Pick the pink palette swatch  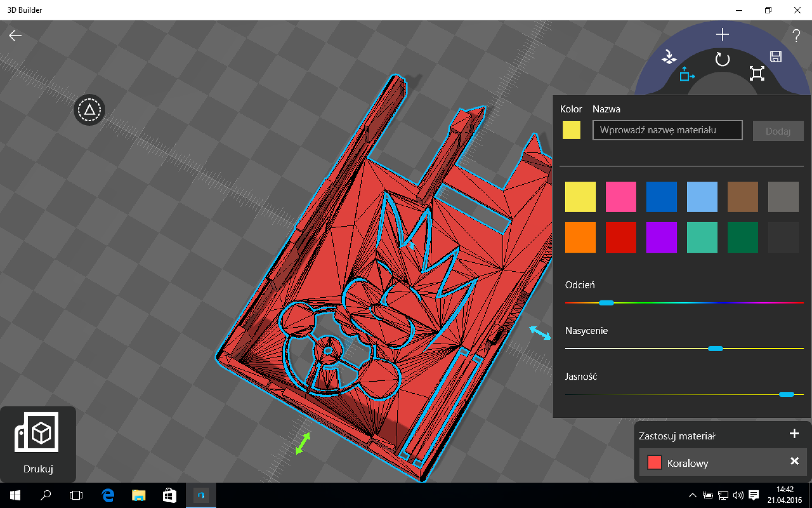pos(621,197)
